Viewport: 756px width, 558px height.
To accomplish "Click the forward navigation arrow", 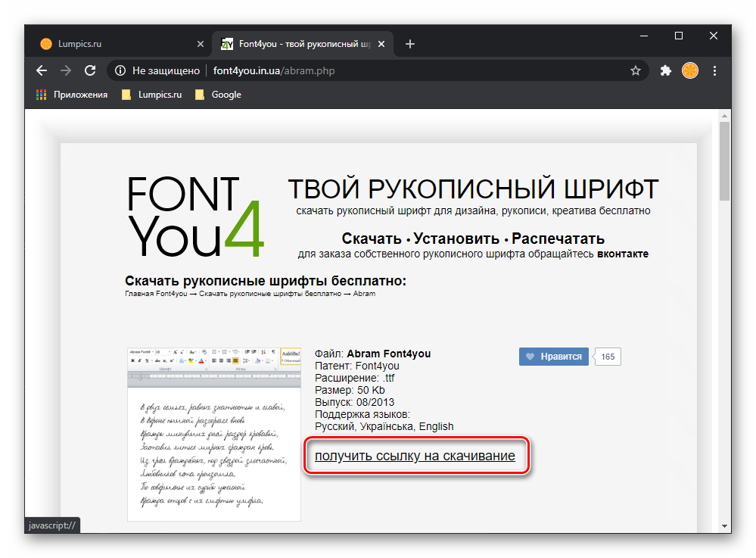I will [66, 71].
